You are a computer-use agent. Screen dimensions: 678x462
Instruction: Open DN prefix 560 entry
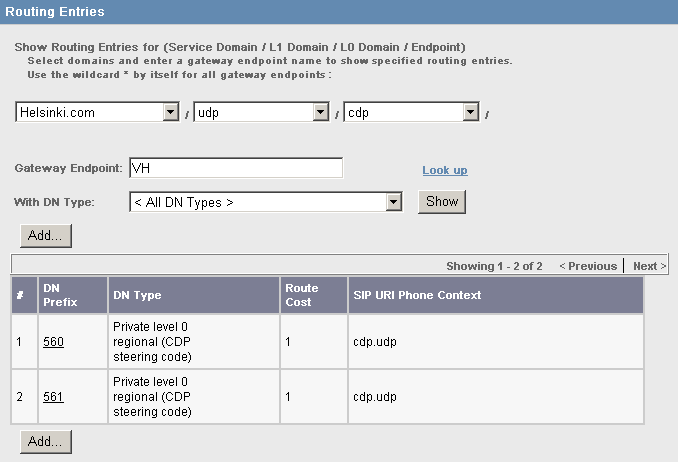[x=53, y=342]
